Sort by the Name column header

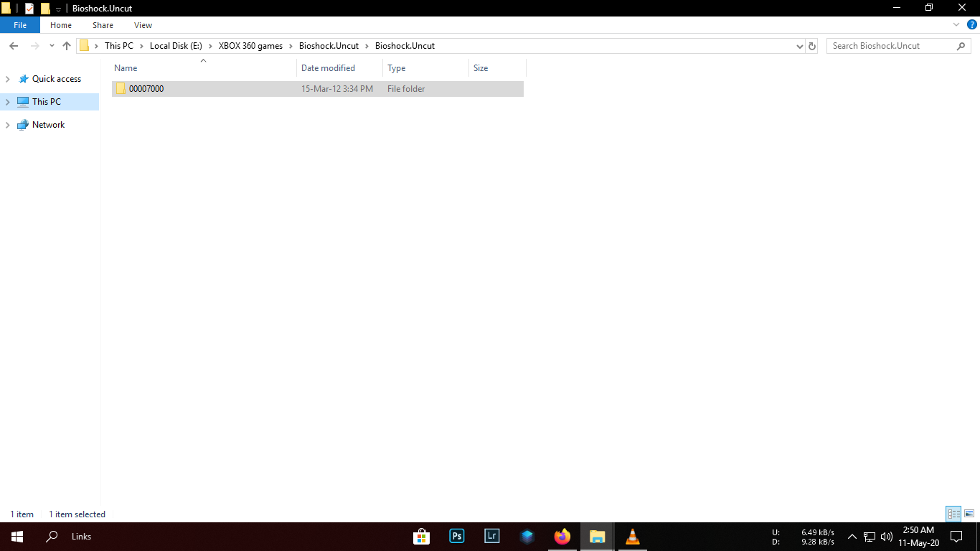point(204,68)
